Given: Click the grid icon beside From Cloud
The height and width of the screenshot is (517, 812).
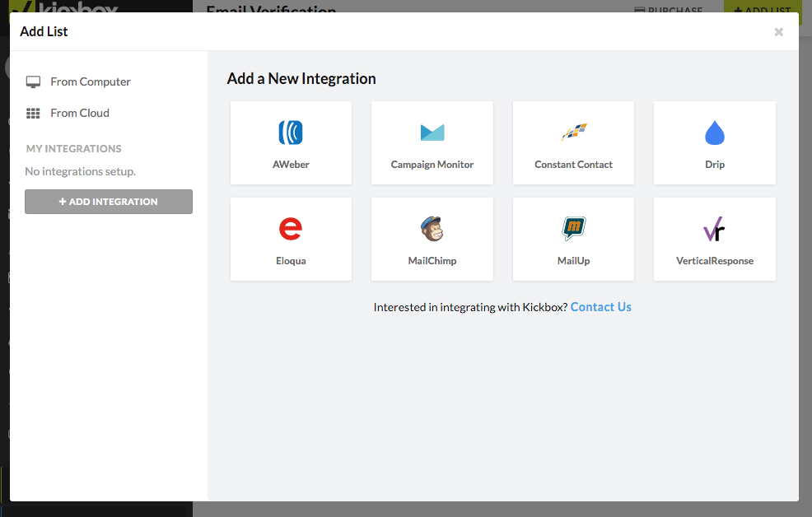Looking at the screenshot, I should 33,114.
